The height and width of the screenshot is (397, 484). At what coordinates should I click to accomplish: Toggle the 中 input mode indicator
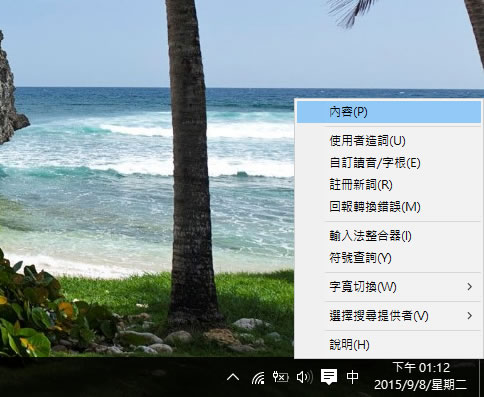(x=352, y=377)
